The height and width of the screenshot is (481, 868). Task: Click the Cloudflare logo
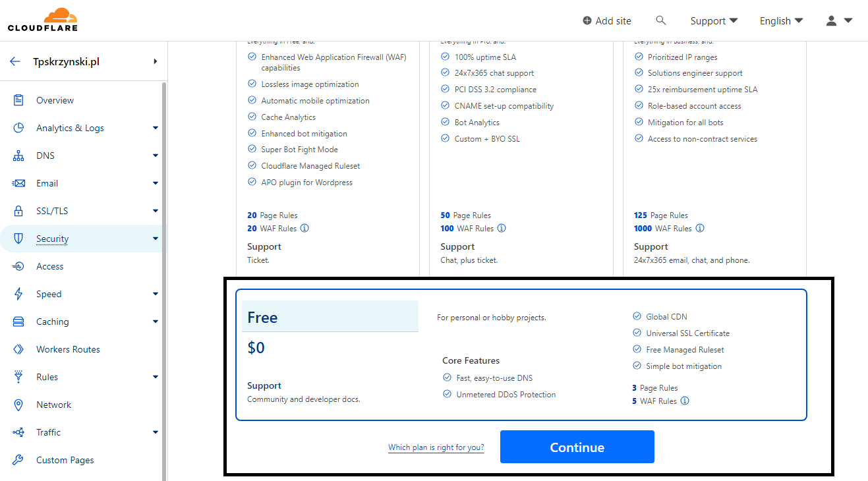tap(43, 20)
